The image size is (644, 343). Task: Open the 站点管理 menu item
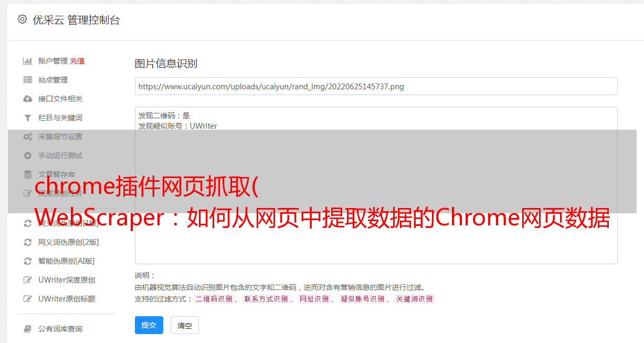[x=53, y=80]
